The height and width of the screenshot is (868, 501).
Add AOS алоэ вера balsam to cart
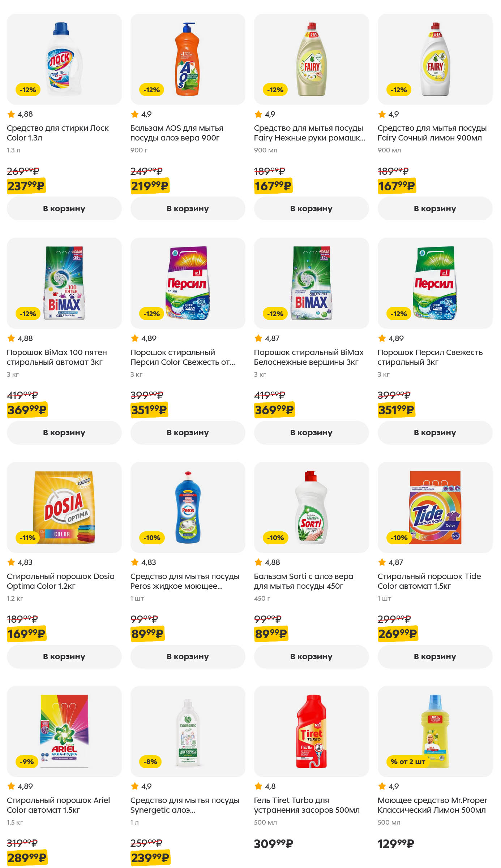(x=188, y=208)
